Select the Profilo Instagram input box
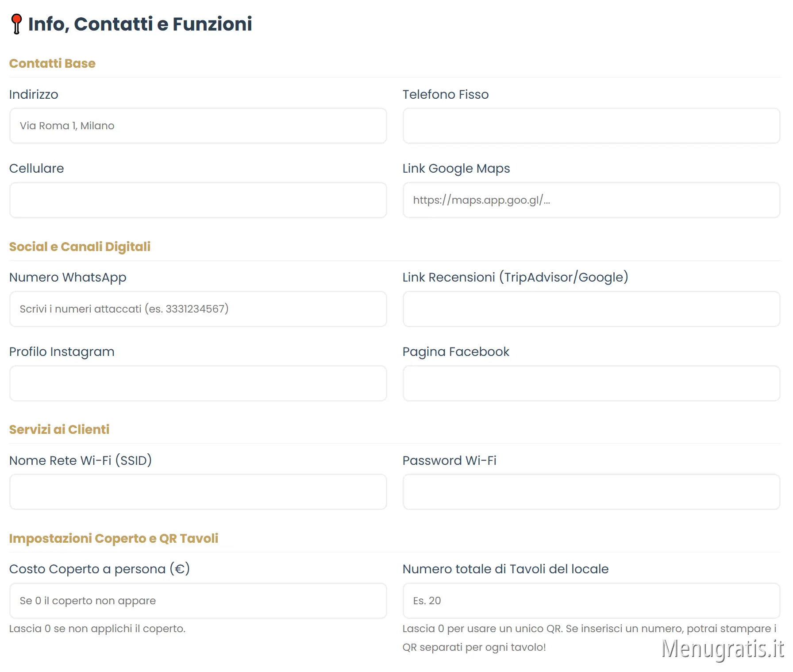 198,383
